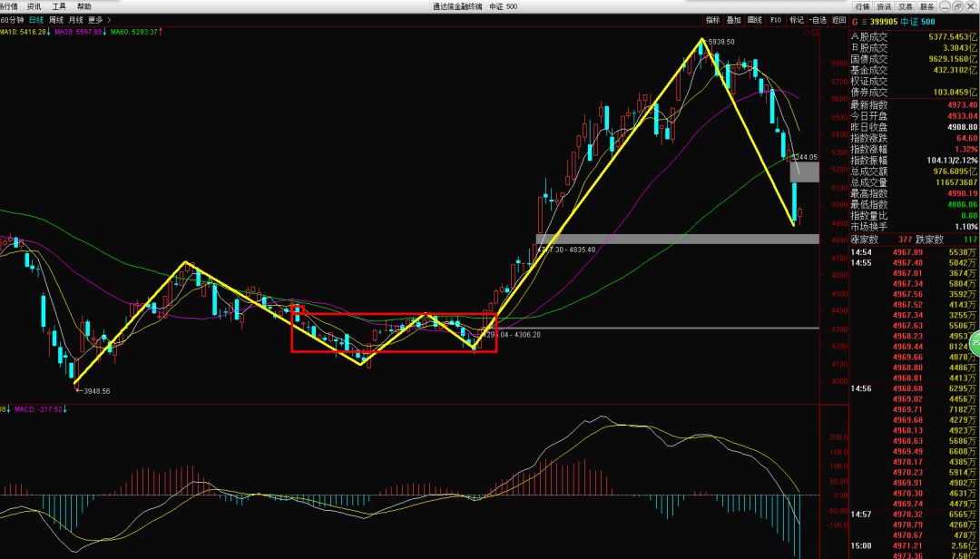
Task: Open the 画线 drawing tools button
Action: tap(754, 20)
